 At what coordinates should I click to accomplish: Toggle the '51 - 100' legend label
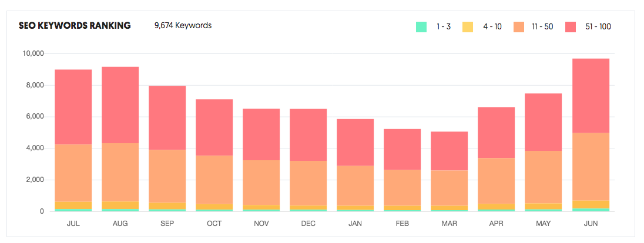pyautogui.click(x=598, y=27)
